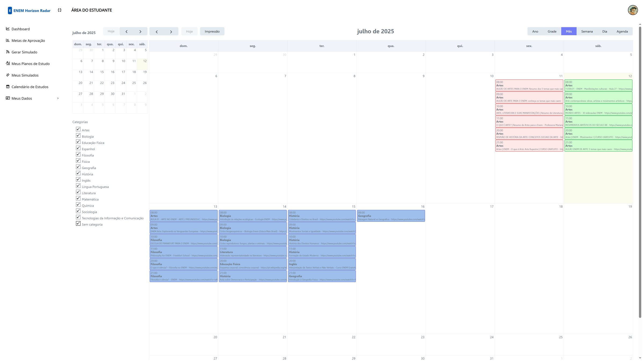Viewport: 644px width, 362px height.
Task: Uncheck the Inglês category
Action: (78, 180)
